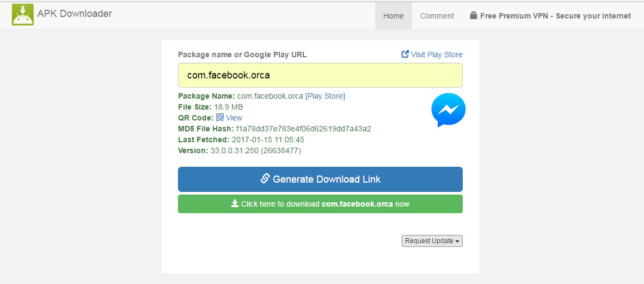Click the QR code icon beside View
644x284 pixels.
(x=220, y=118)
